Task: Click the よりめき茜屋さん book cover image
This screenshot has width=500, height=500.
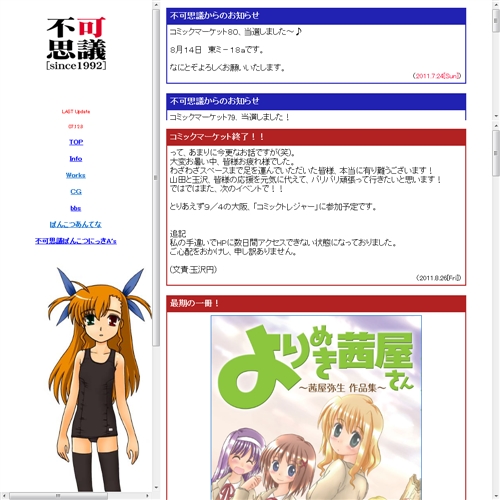Action: point(316,407)
